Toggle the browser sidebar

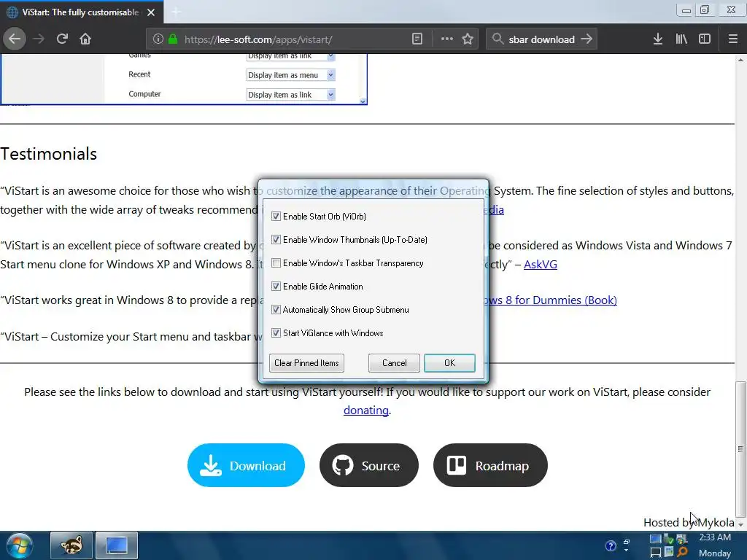705,39
